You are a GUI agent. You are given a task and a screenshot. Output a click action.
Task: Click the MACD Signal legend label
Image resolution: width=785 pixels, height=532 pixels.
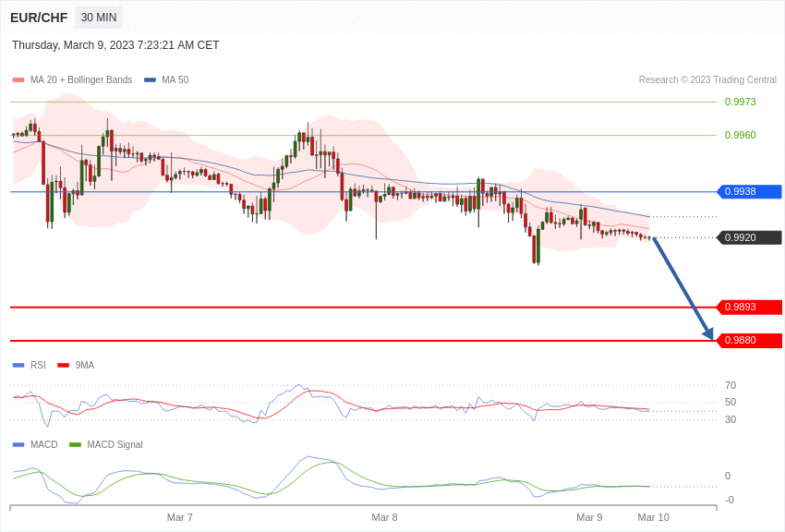tap(115, 444)
